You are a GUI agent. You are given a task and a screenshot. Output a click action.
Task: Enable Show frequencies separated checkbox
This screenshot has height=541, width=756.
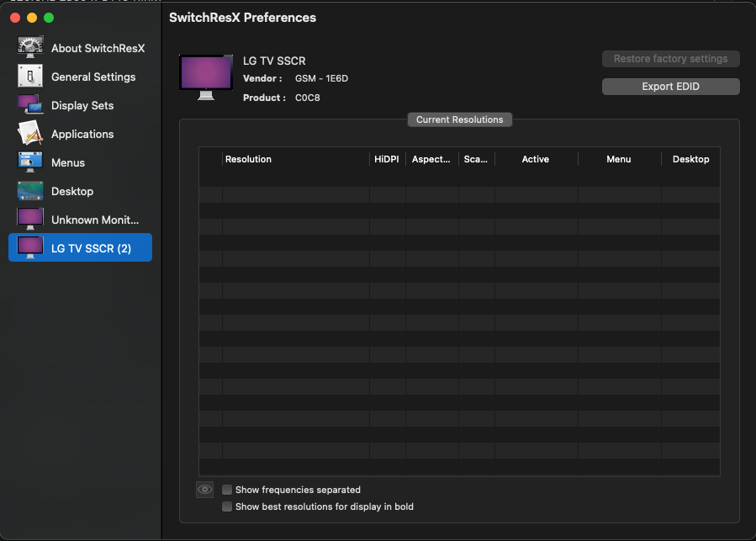point(228,490)
